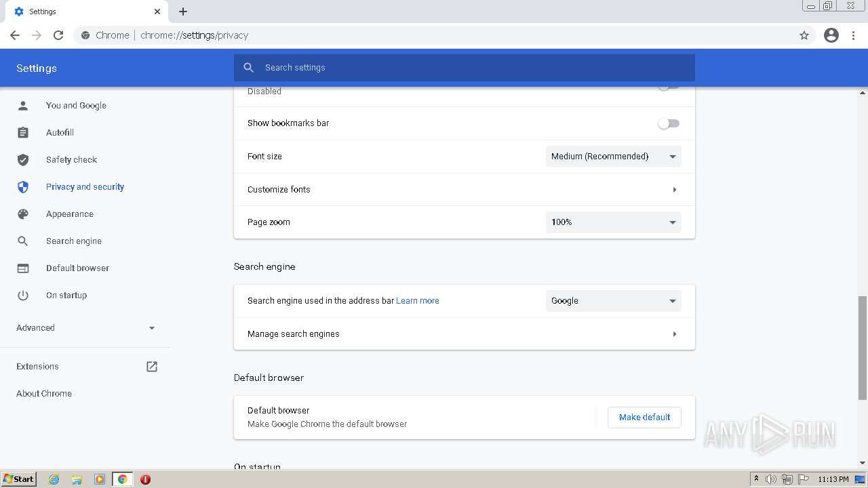Click the On startup power icon
The height and width of the screenshot is (488, 868).
point(23,296)
